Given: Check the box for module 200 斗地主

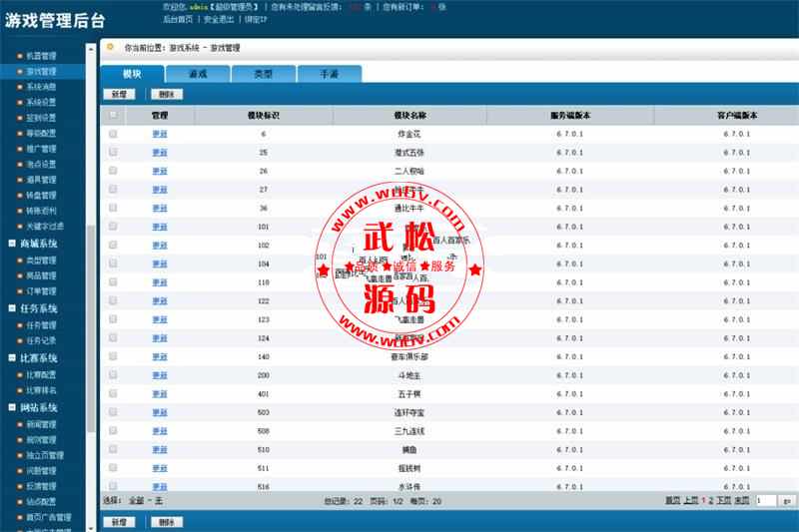Looking at the screenshot, I should 113,375.
